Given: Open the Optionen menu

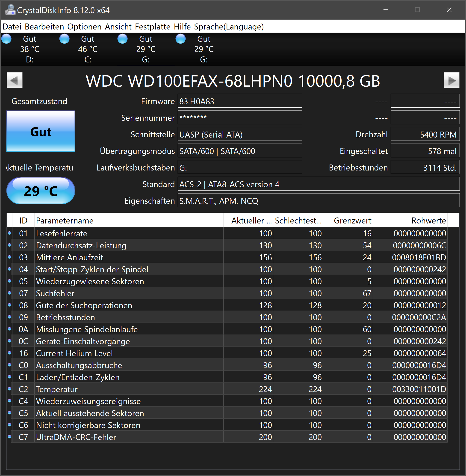Looking at the screenshot, I should [84, 26].
